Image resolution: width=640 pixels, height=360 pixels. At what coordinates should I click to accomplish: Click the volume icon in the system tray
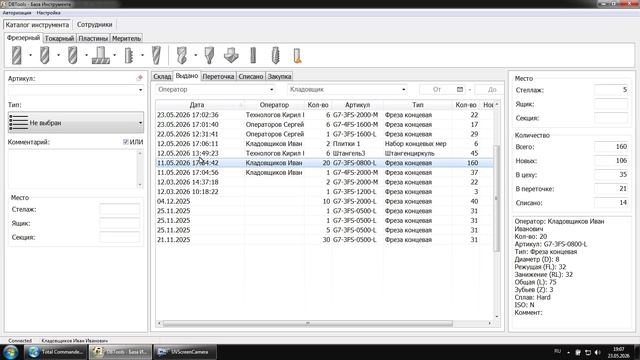pyautogui.click(x=598, y=352)
